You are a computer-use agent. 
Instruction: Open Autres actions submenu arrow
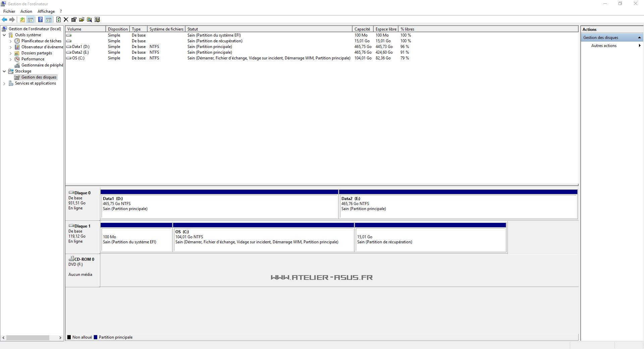[640, 46]
